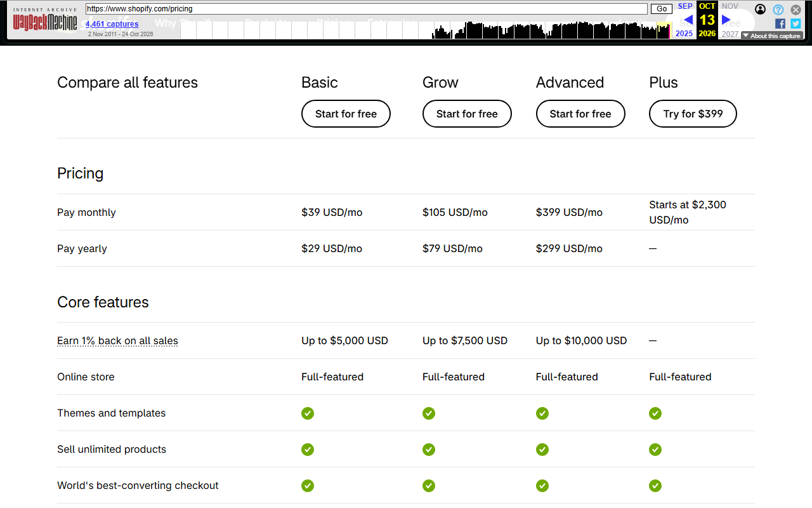
Task: Click Start for free under Advanced
Action: [580, 114]
